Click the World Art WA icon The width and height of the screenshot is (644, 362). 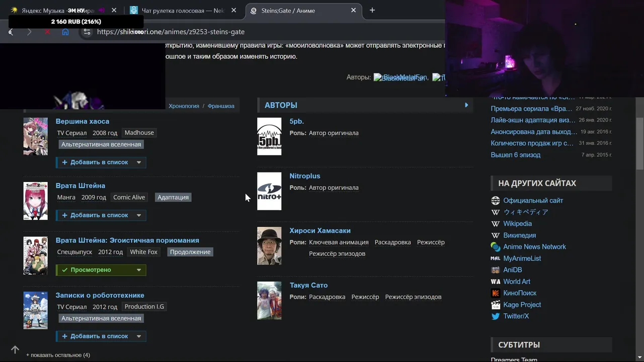[x=496, y=282]
